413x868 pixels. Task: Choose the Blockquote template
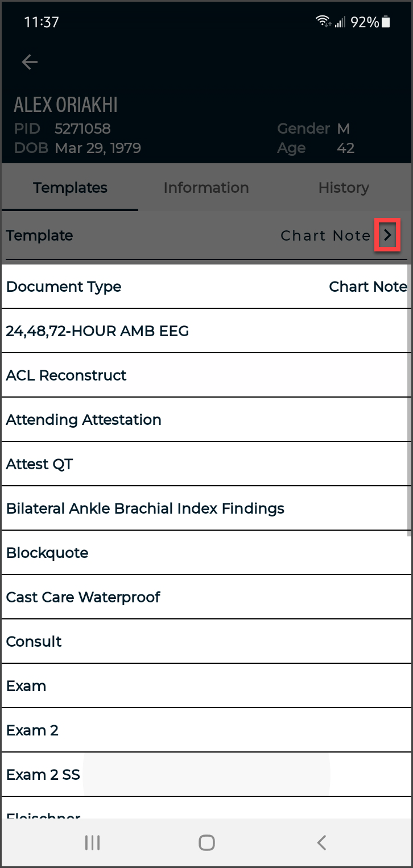(47, 553)
